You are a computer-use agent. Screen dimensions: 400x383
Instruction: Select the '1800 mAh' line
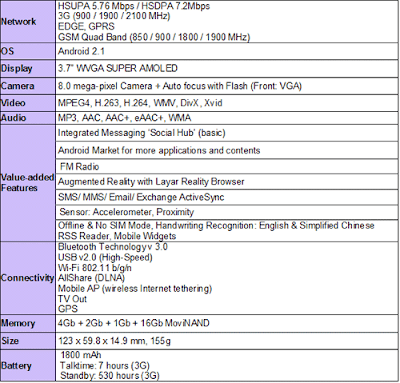[81, 355]
